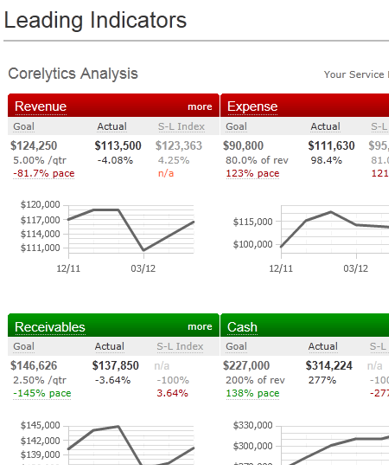
Task: Click the 4.25% S-L Index value
Action: pos(174,160)
